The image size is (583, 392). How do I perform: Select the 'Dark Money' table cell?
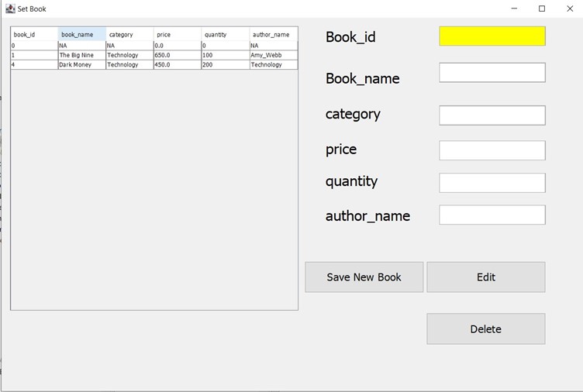pos(82,64)
